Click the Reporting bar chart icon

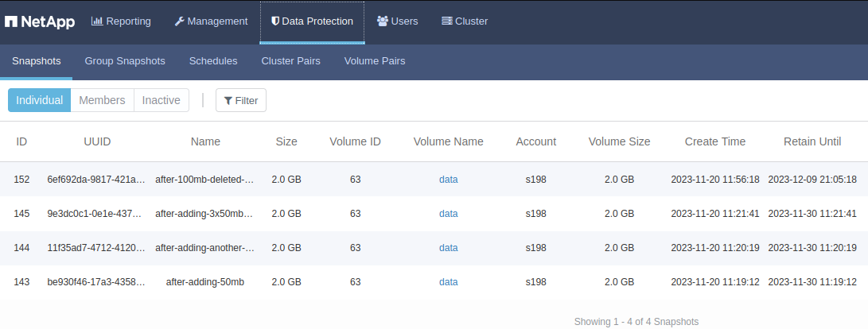click(x=97, y=21)
